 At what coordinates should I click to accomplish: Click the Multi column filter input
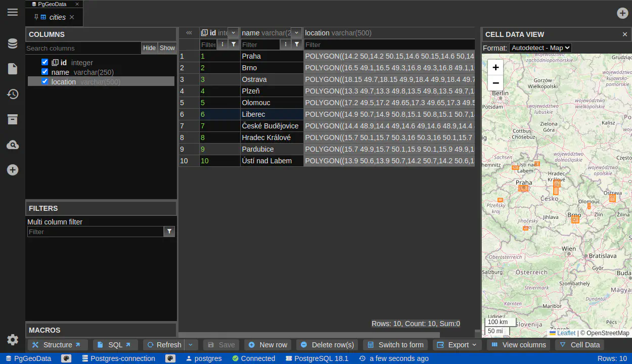pos(95,232)
